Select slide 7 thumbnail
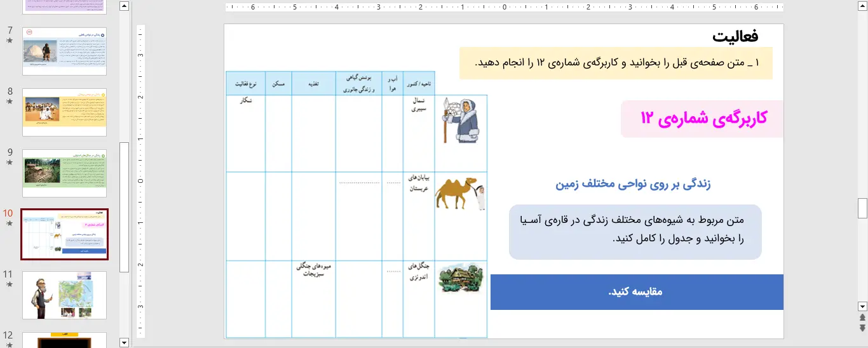868x348 pixels. [x=64, y=51]
